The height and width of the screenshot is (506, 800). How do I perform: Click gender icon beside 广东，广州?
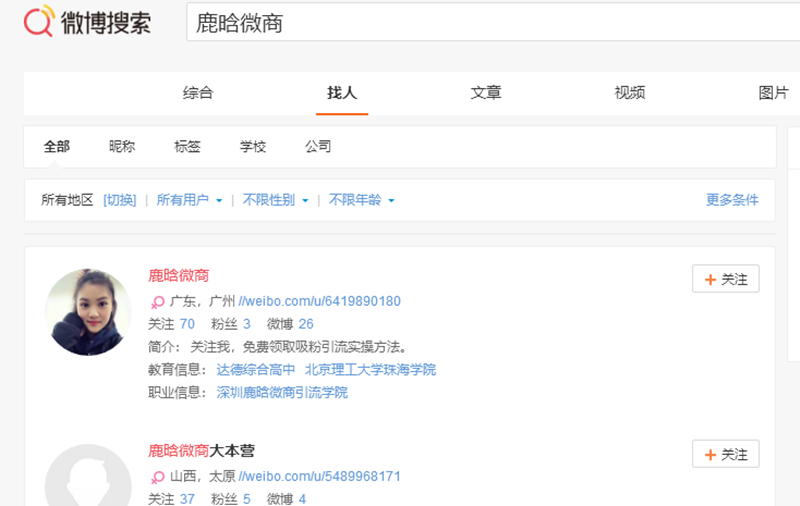(158, 302)
